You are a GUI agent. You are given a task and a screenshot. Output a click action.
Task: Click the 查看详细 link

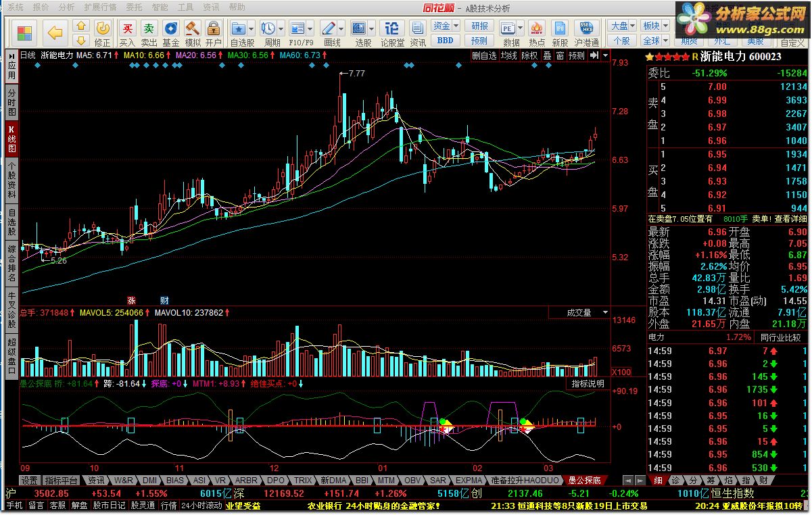(x=790, y=219)
